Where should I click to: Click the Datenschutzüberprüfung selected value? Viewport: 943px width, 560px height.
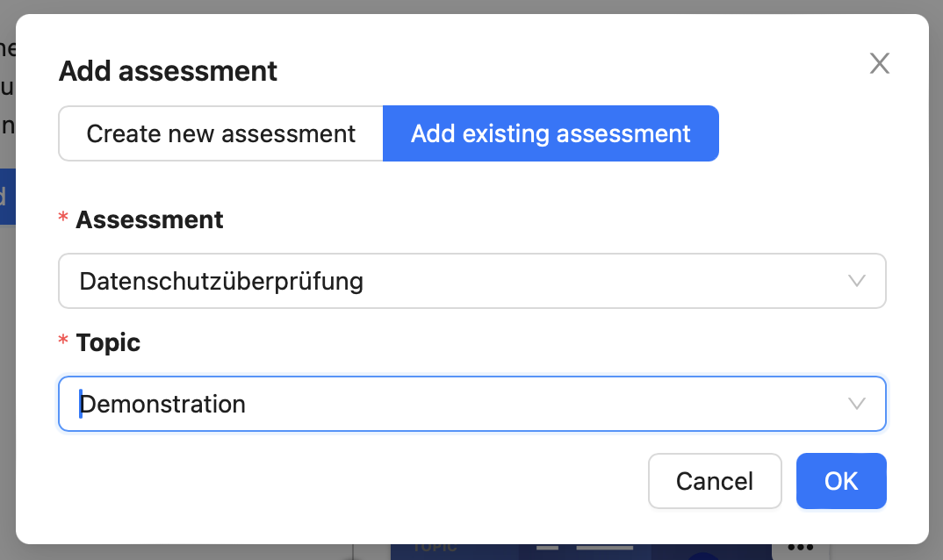click(221, 282)
